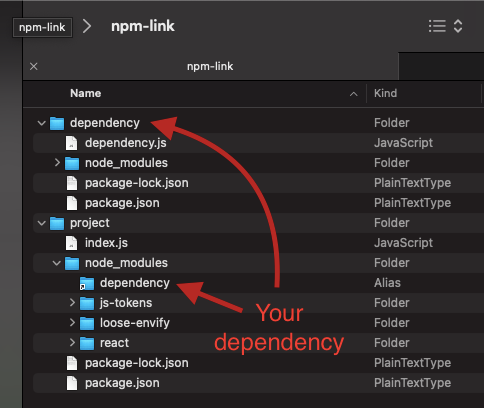Image resolution: width=484 pixels, height=408 pixels.
Task: Switch to the npm-link tab
Action: point(211,66)
